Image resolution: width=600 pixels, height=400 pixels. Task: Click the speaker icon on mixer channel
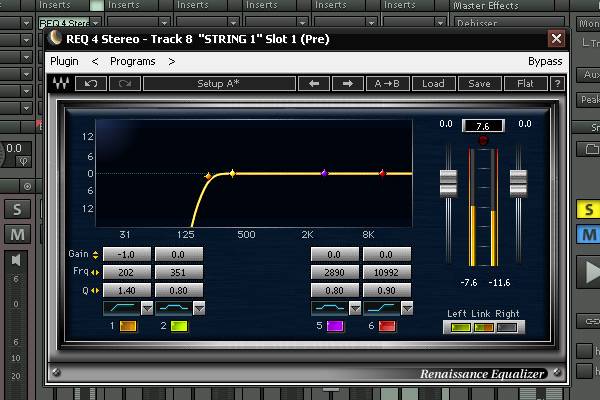16,260
